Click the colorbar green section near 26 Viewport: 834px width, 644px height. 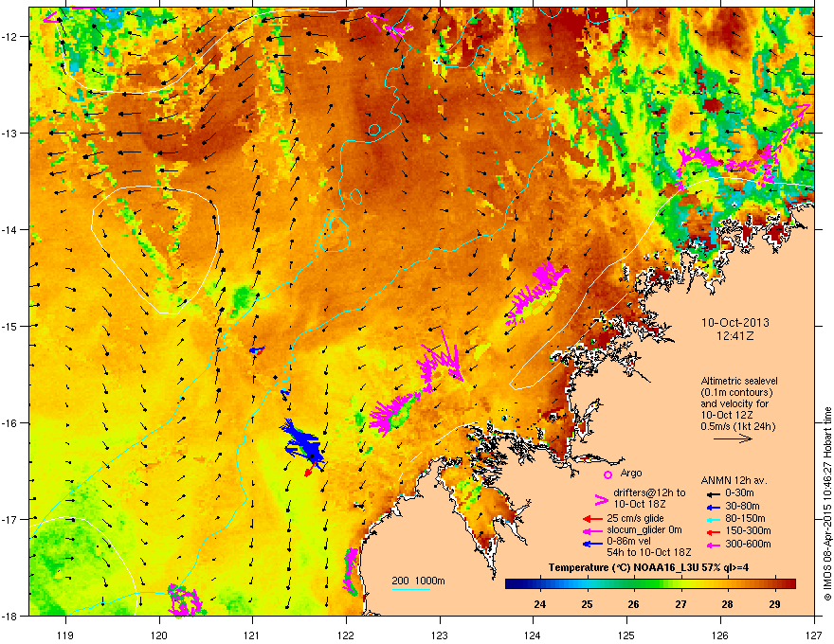[634, 584]
